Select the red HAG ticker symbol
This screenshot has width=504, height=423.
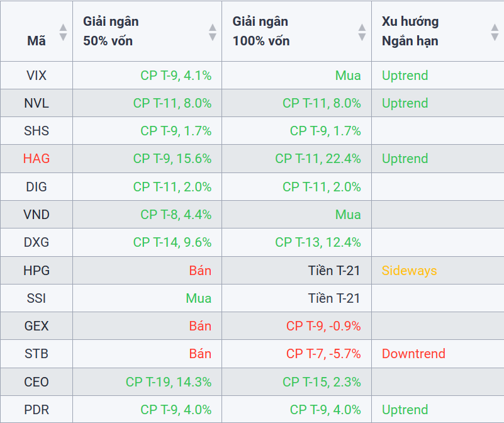[x=36, y=159]
